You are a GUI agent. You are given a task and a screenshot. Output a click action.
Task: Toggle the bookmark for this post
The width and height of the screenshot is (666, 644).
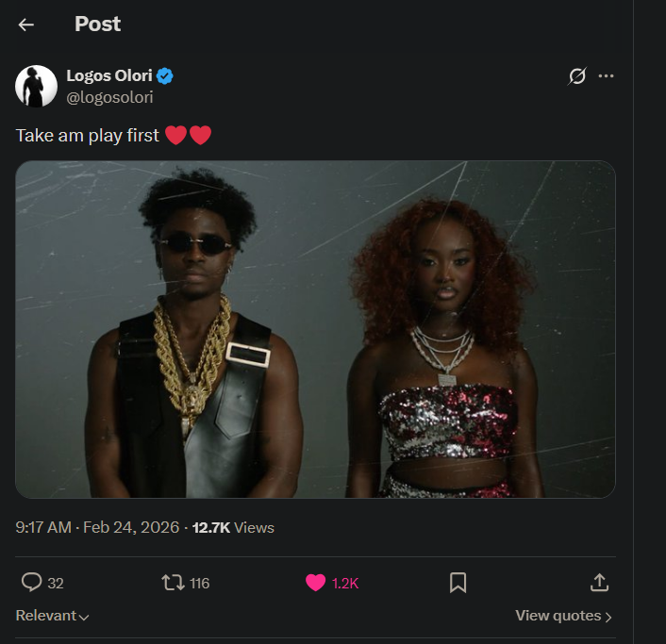click(458, 583)
